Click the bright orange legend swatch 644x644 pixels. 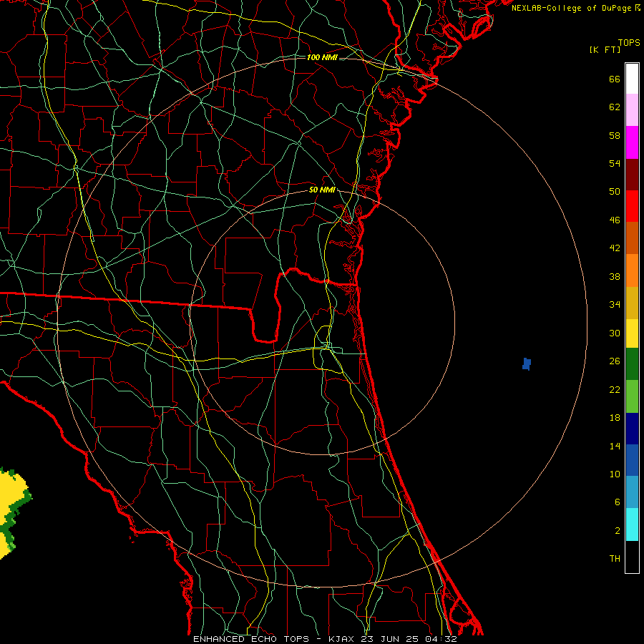point(632,270)
